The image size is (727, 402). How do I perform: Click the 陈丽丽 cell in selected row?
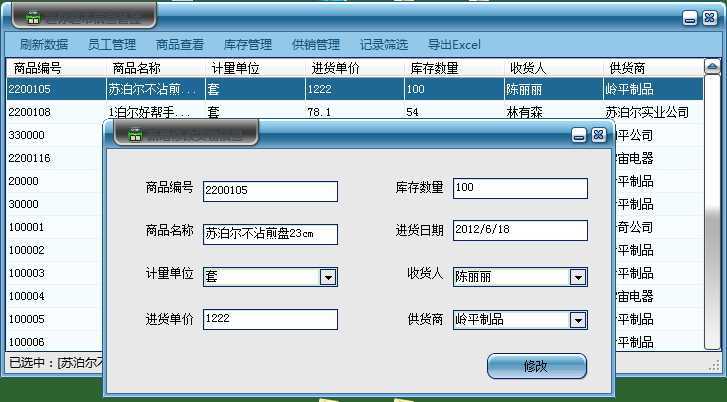524,89
